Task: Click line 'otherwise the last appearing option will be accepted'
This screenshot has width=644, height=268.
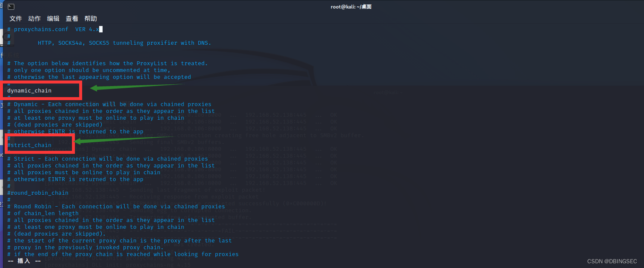Action: [99, 77]
